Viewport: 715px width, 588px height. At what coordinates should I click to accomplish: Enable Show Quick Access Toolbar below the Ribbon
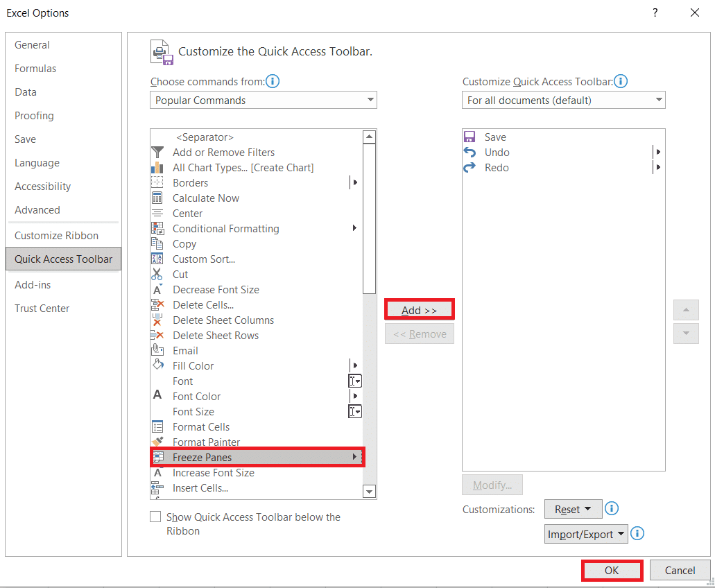[x=155, y=517]
